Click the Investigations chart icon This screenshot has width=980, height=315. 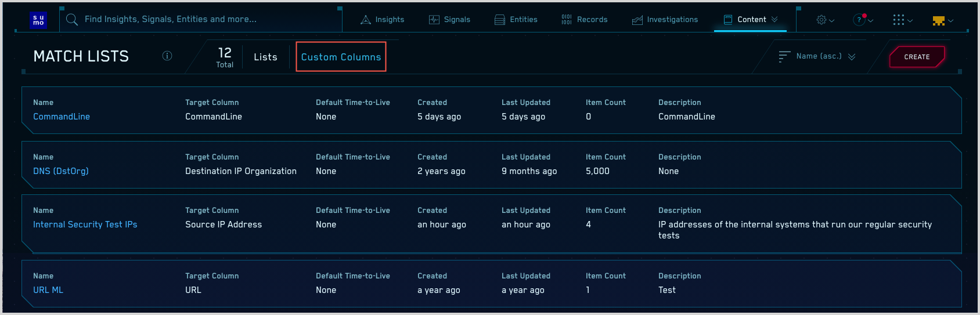[x=637, y=20]
